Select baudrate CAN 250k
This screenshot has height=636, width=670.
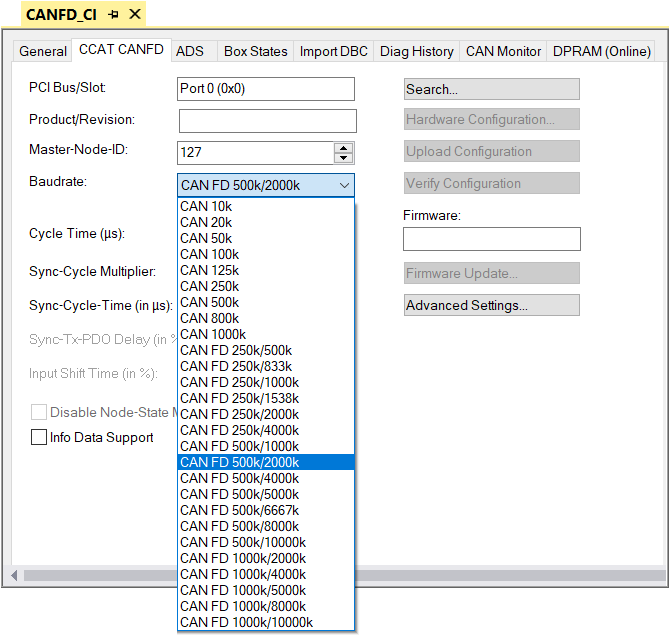(266, 286)
